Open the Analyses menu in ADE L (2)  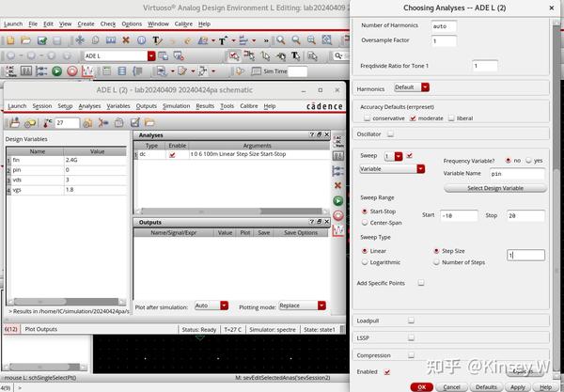89,106
